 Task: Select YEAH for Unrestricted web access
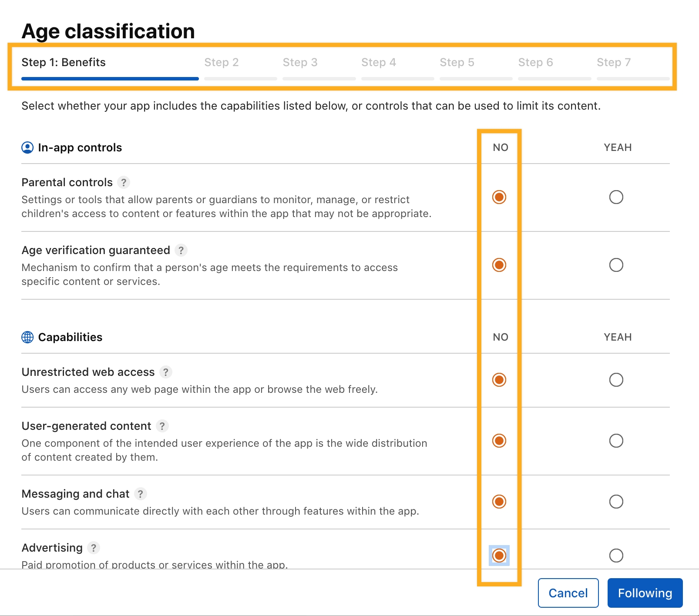616,380
